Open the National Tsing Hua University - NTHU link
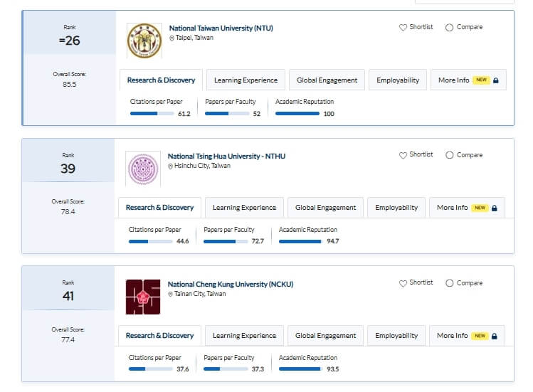 [x=226, y=157]
